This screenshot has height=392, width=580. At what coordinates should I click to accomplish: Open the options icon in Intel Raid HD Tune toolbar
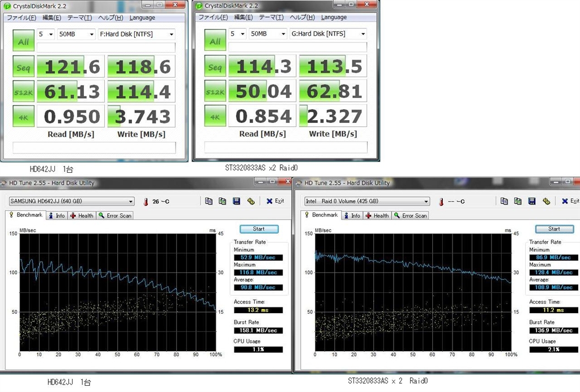coord(547,201)
